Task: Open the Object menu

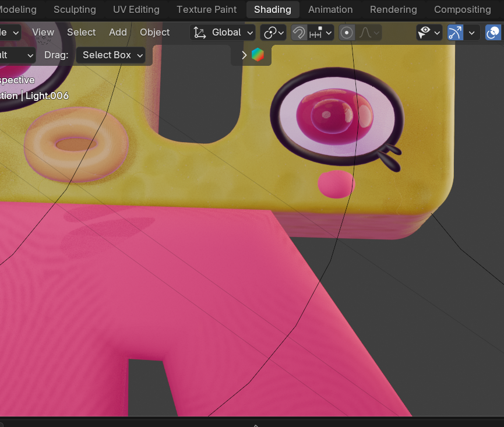Action: [154, 33]
